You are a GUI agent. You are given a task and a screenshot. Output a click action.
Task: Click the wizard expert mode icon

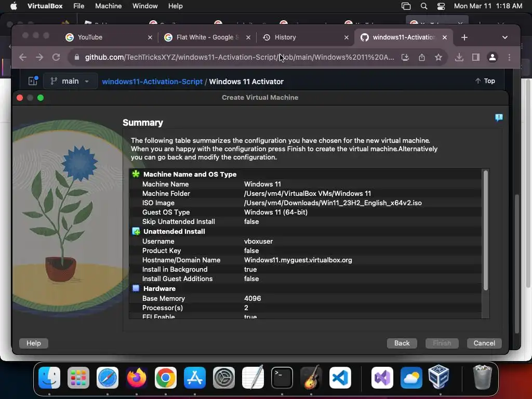[x=499, y=117]
